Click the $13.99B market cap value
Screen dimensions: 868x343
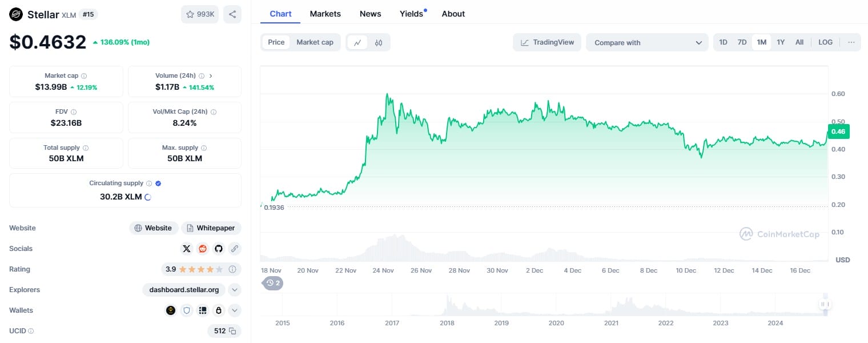[x=51, y=87]
